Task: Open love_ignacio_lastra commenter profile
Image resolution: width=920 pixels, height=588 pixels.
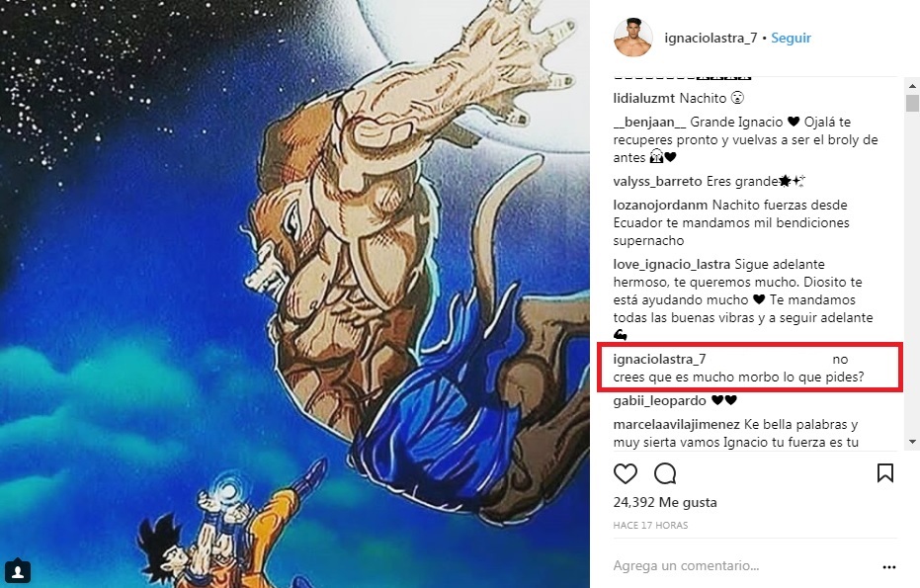Action: (x=672, y=265)
